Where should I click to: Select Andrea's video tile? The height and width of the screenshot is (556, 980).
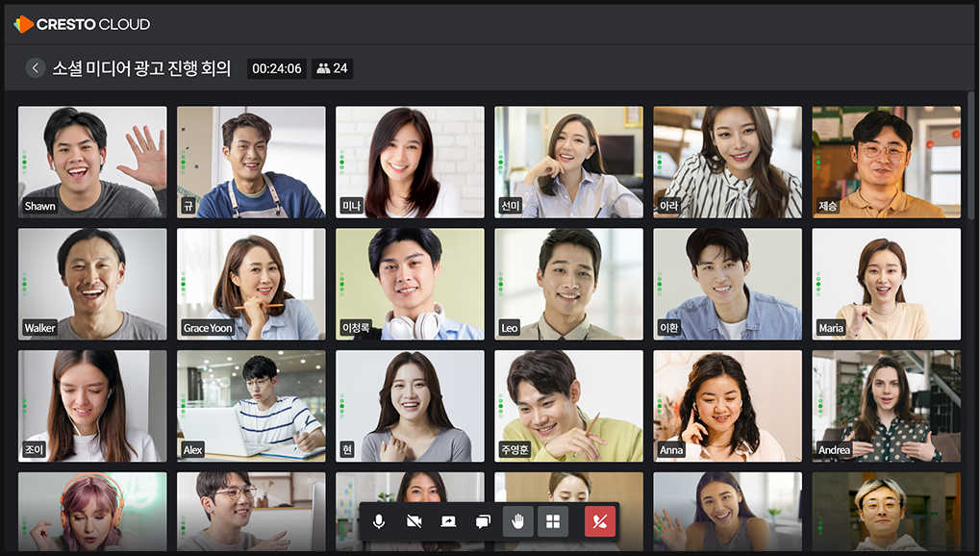coord(887,406)
